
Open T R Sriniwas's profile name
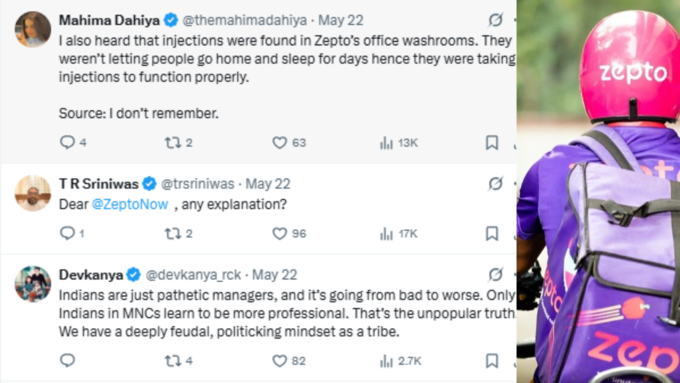tap(98, 184)
